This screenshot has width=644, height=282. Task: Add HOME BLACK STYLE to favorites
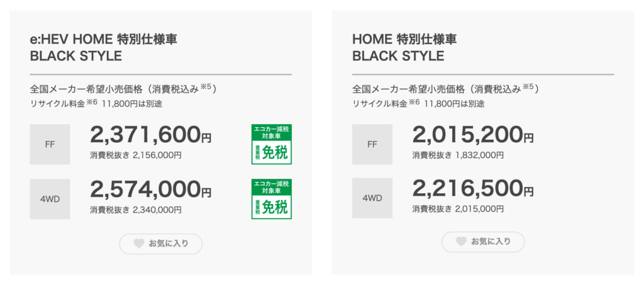(x=483, y=242)
